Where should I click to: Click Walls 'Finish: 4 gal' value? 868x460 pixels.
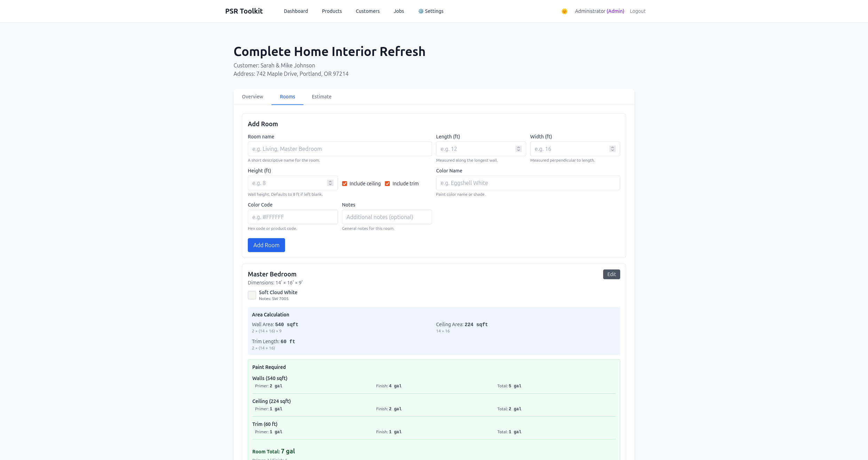389,386
